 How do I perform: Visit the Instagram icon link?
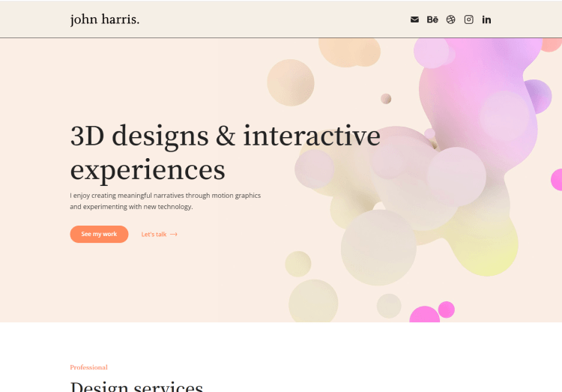point(468,19)
